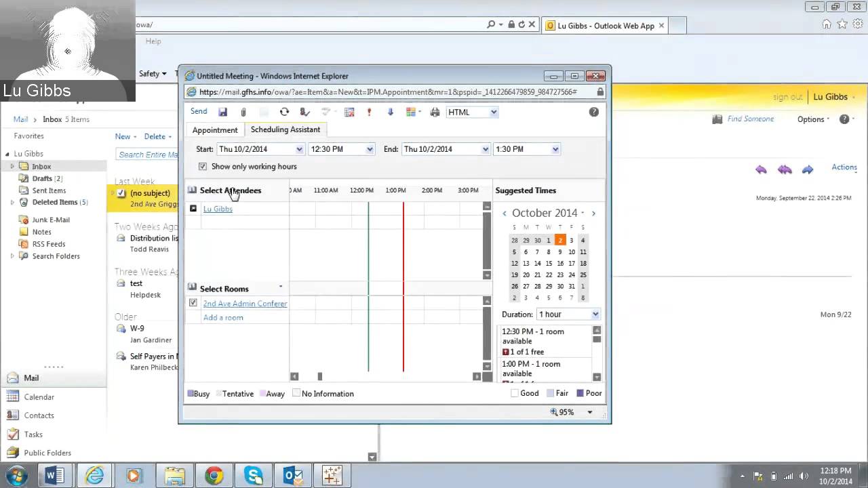This screenshot has height=488, width=868.
Task: Click the Add a room link
Action: click(x=223, y=317)
